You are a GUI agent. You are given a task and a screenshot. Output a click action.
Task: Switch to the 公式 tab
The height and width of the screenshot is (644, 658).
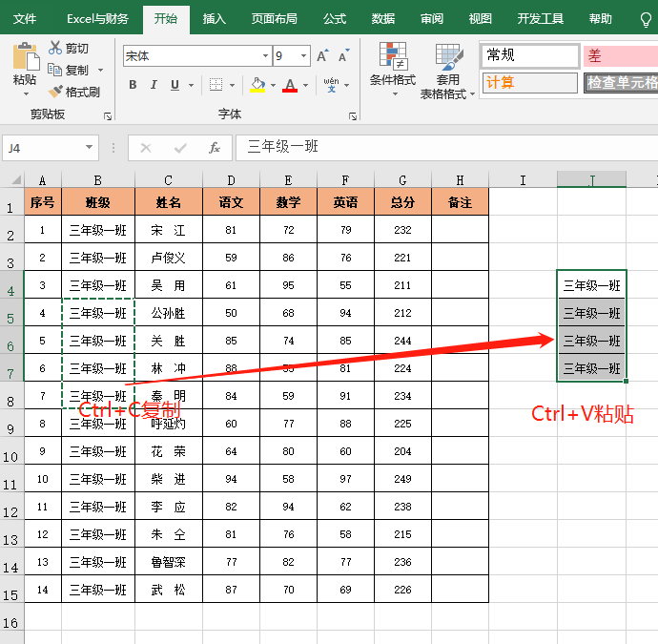[335, 19]
